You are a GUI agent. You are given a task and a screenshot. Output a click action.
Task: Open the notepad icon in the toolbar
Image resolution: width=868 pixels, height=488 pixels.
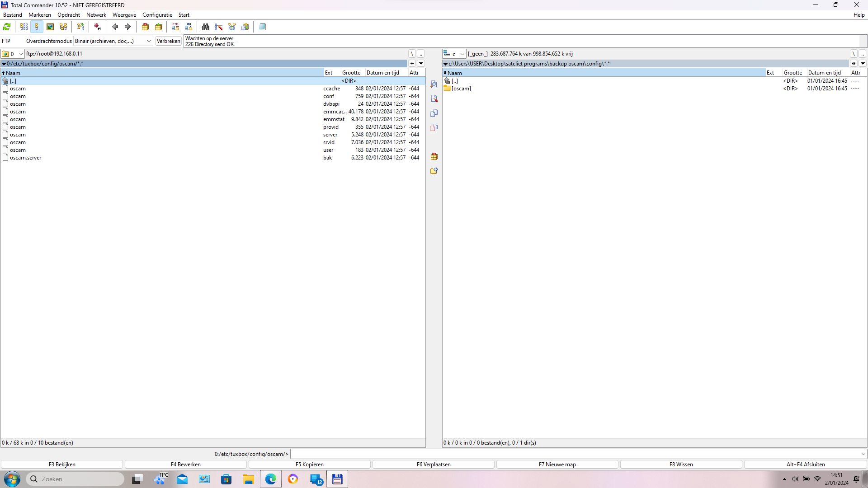click(262, 27)
